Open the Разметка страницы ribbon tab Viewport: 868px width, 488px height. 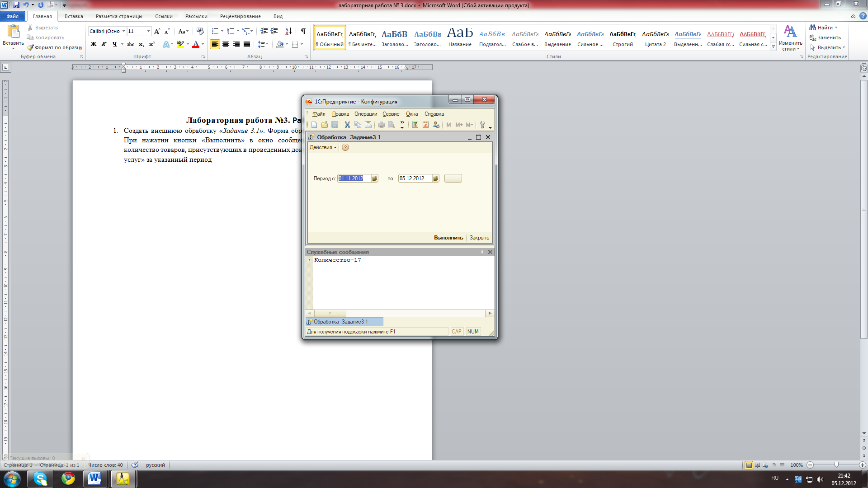pos(119,16)
